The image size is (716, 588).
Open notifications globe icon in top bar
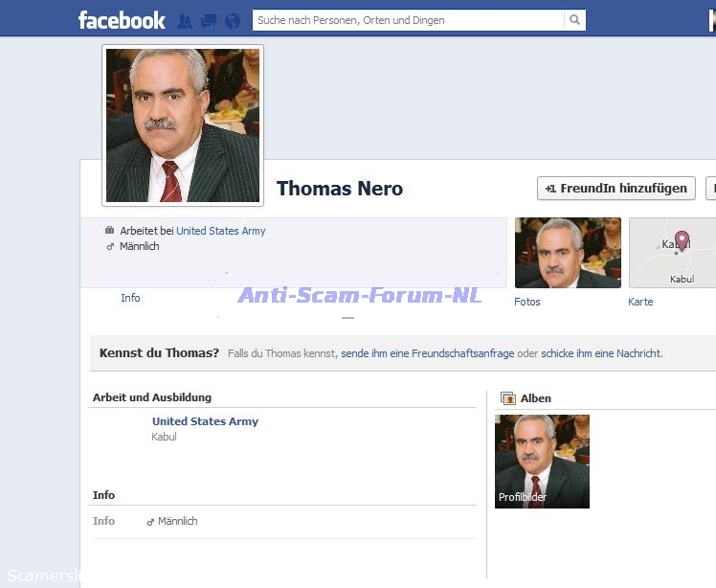click(231, 20)
